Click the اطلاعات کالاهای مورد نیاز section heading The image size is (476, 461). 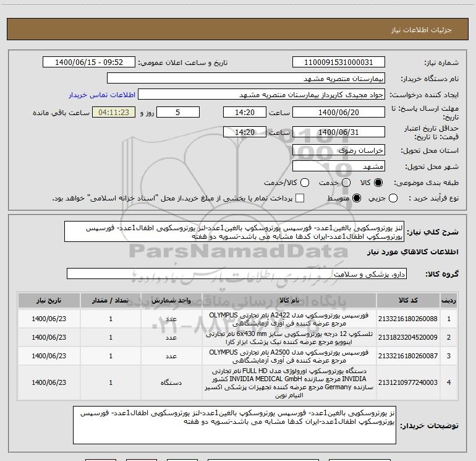(x=413, y=252)
